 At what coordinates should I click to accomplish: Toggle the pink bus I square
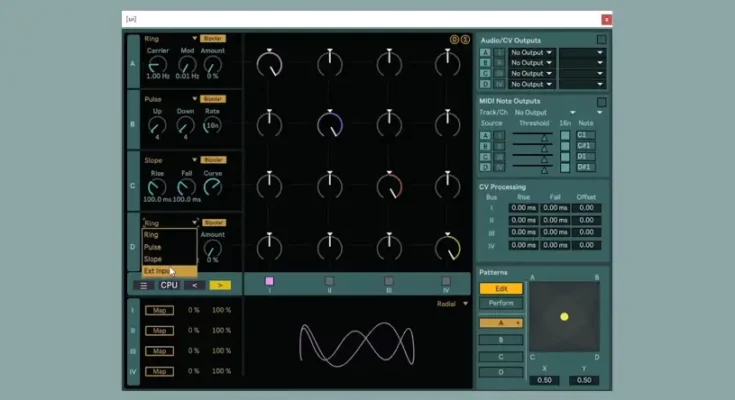(269, 281)
